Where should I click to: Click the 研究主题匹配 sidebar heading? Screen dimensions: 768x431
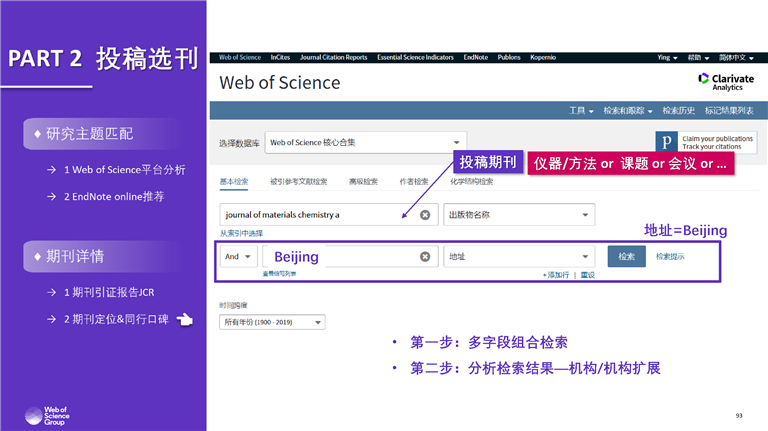tap(103, 134)
